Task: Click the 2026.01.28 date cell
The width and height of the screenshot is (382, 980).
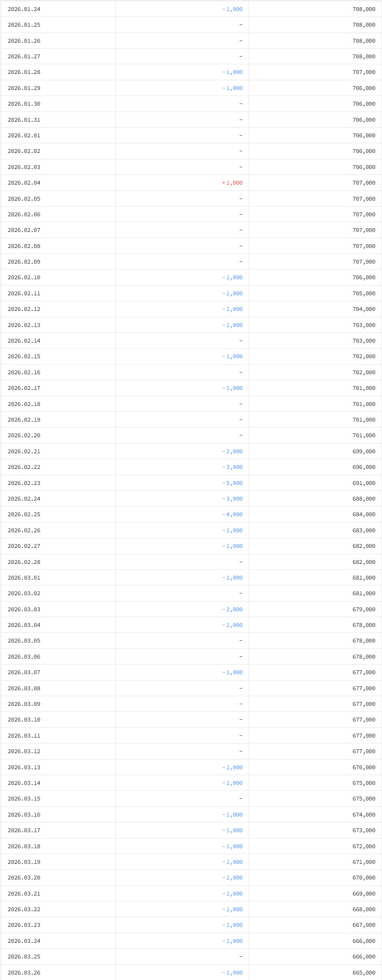Action: coord(24,72)
